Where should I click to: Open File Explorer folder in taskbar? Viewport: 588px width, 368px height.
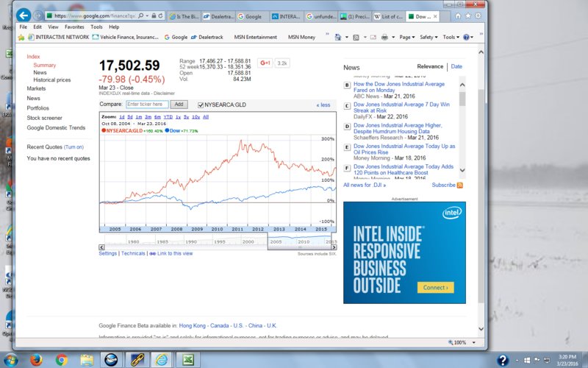pos(87,360)
